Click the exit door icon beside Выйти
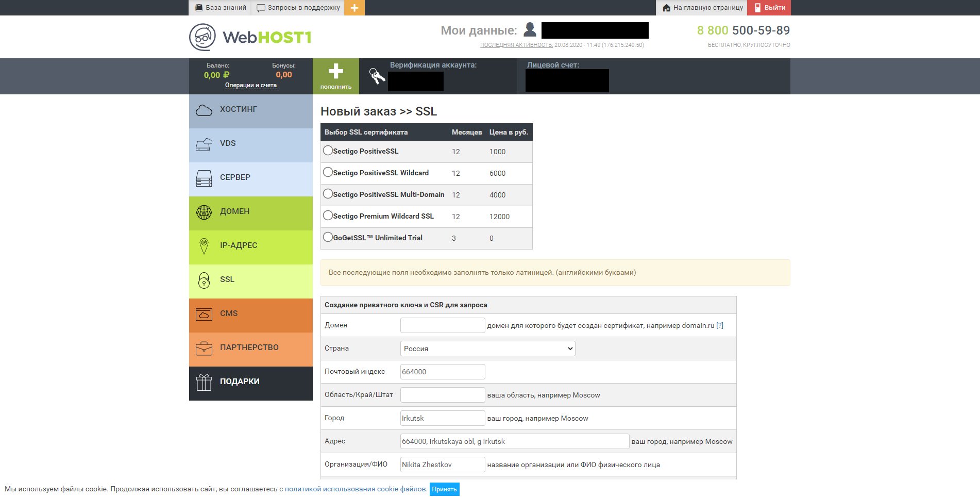 pos(757,8)
